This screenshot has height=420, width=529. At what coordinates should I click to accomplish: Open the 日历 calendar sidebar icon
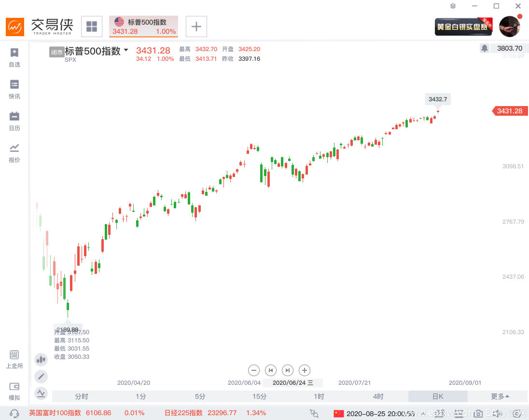tap(14, 121)
